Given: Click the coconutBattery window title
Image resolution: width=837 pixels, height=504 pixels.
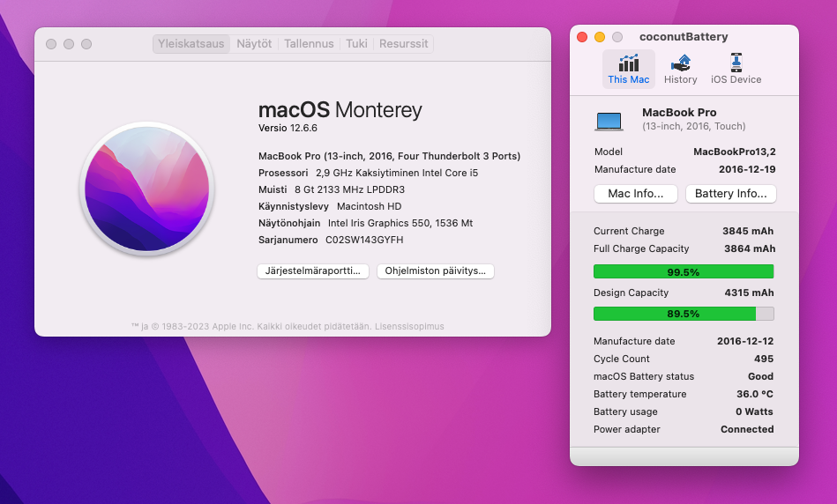Looking at the screenshot, I should (x=684, y=37).
